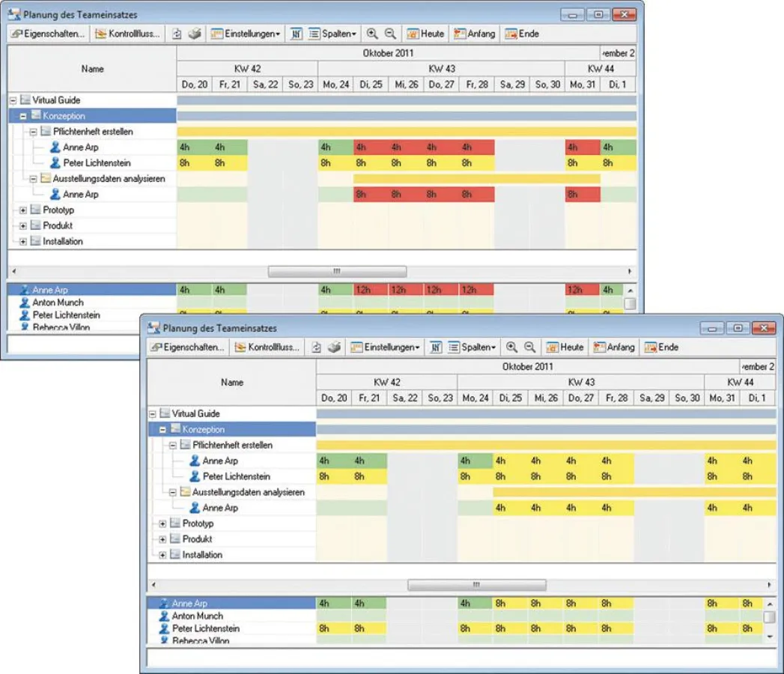Expand the Prototyp node in the front window
784x674 pixels.
tap(162, 523)
